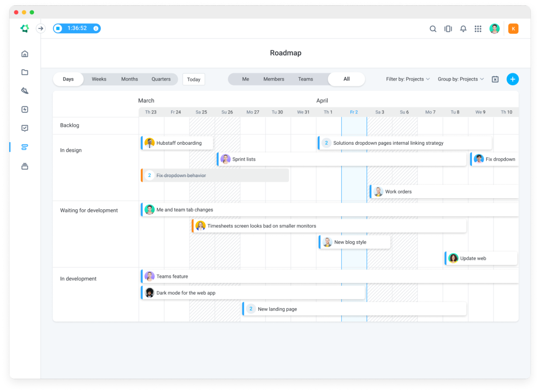Click the Today button
Screen dimensions: 540x392
[x=193, y=79]
